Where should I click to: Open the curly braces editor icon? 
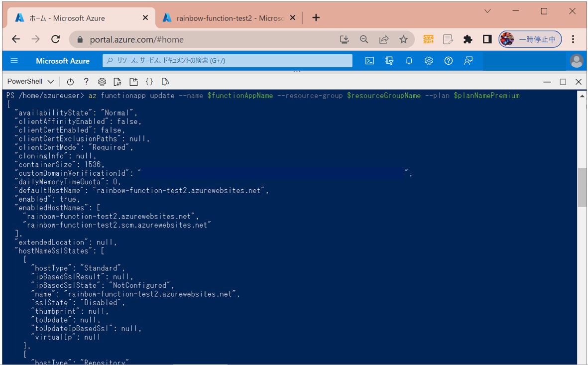[149, 82]
